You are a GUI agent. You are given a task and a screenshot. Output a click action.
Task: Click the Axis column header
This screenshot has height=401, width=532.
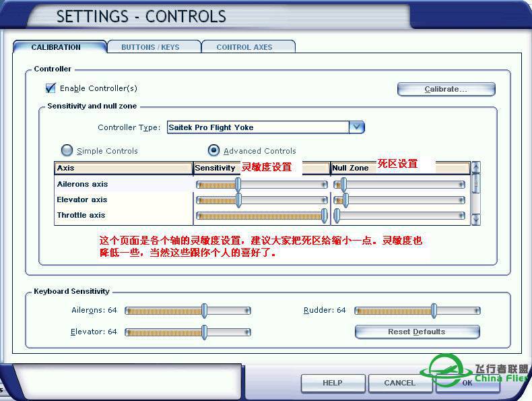click(x=123, y=168)
